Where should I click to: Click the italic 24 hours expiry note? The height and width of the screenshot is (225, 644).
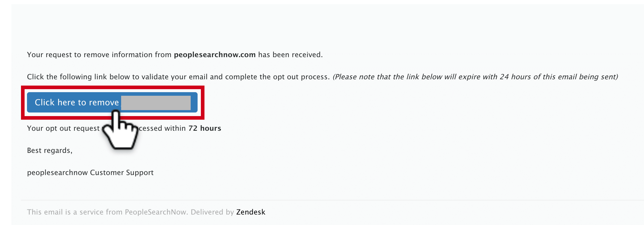point(475,77)
